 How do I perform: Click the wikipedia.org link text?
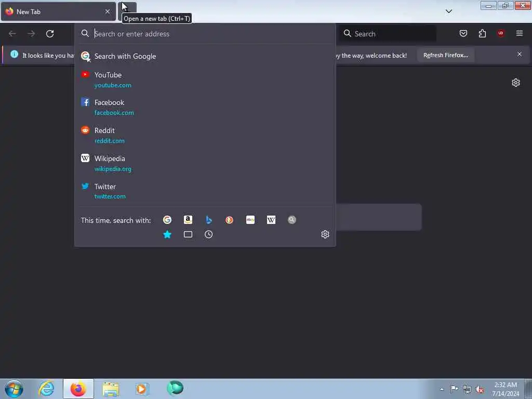pyautogui.click(x=113, y=169)
